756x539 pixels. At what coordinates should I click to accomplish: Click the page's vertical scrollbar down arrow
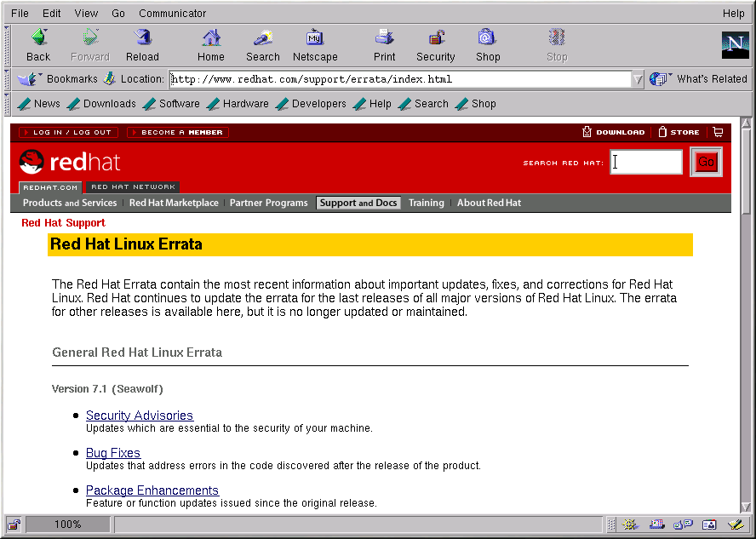tap(747, 506)
